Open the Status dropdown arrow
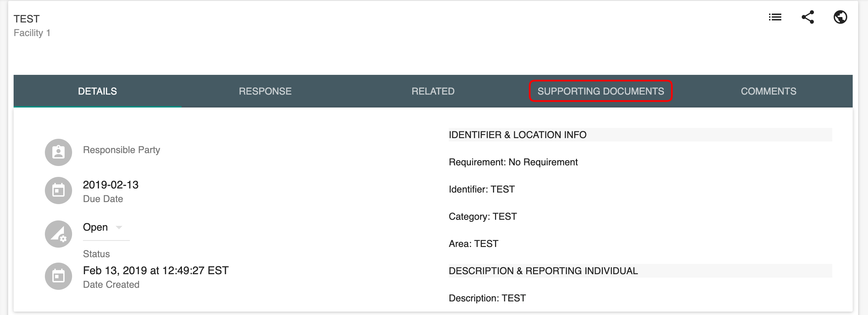The image size is (868, 315). (x=119, y=227)
